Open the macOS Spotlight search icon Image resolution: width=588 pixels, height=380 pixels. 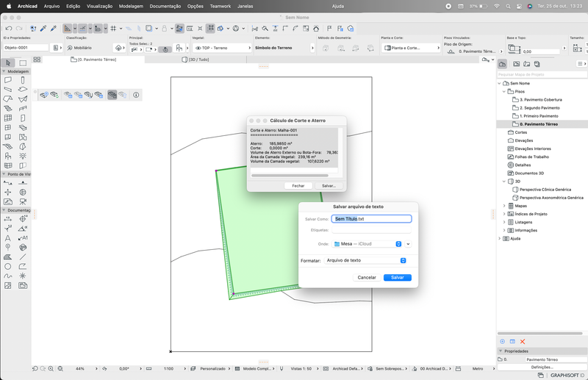coord(508,7)
